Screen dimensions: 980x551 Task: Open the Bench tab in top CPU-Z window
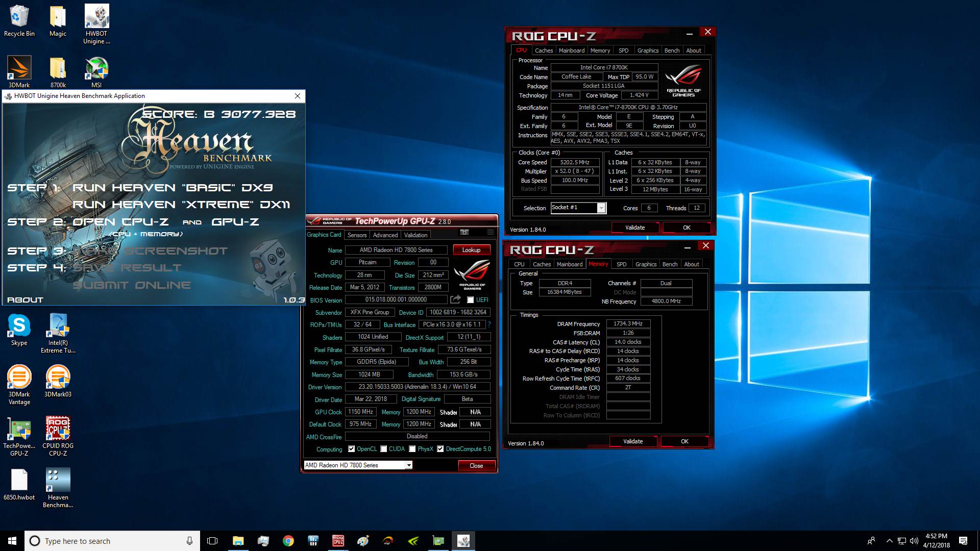tap(672, 51)
